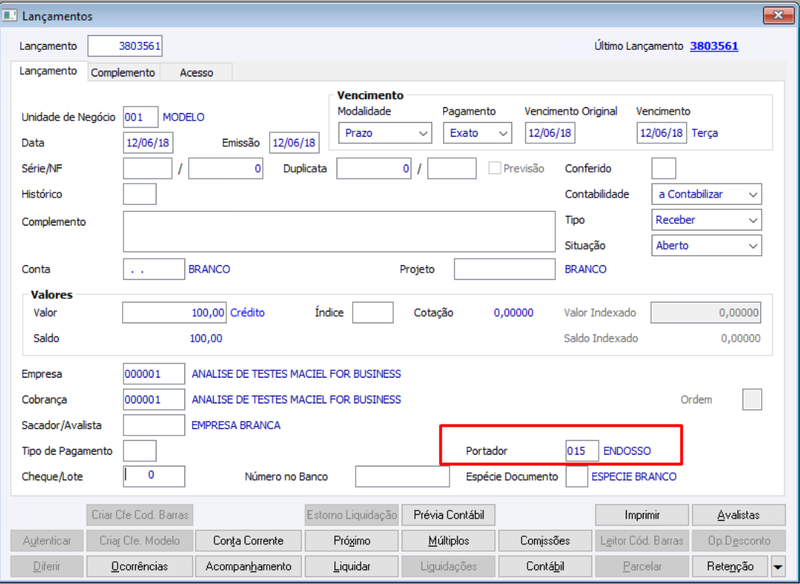800x584 pixels.
Task: Follow the Último Lançamento 3803561 link
Action: pyautogui.click(x=714, y=46)
